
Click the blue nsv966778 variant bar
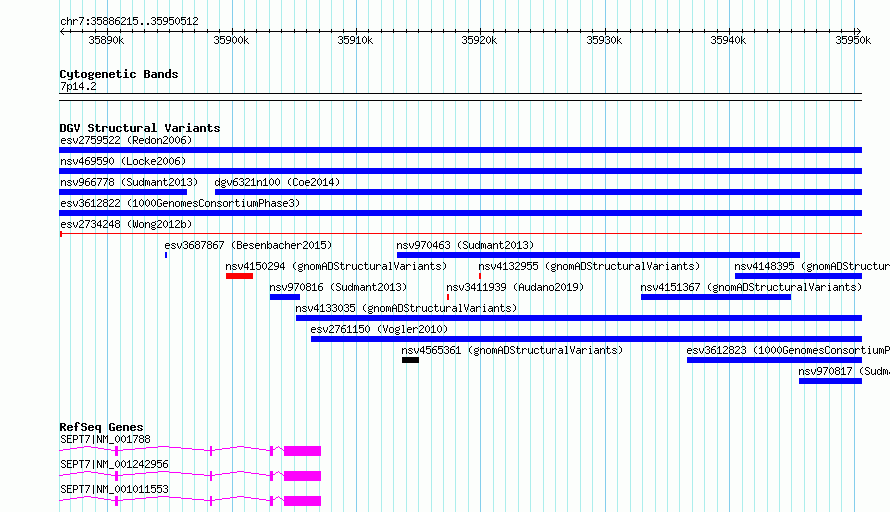click(x=123, y=192)
